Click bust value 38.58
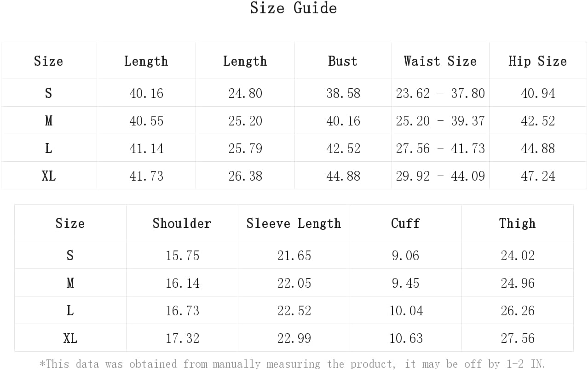Image resolution: width=588 pixels, height=370 pixels. (343, 93)
